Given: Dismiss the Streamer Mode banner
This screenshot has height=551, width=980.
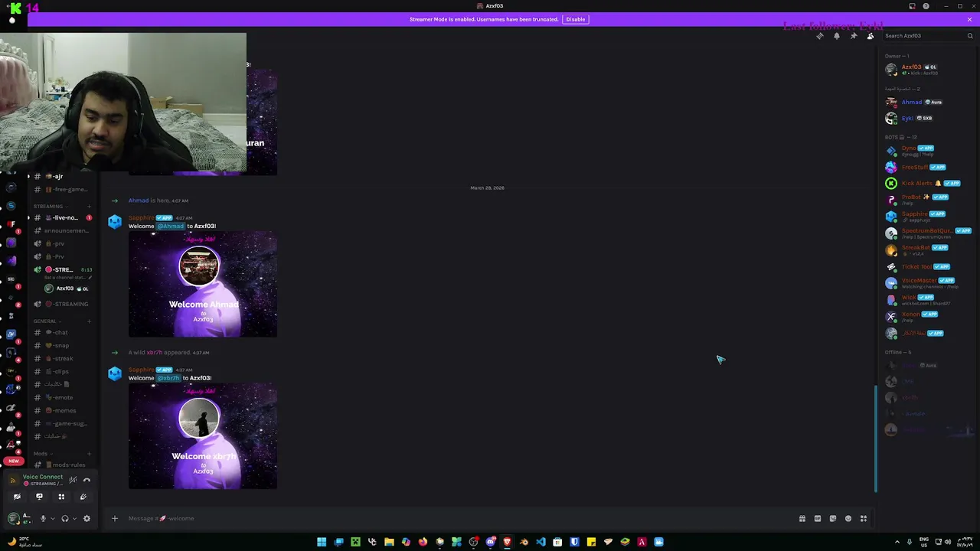Looking at the screenshot, I should (x=969, y=19).
